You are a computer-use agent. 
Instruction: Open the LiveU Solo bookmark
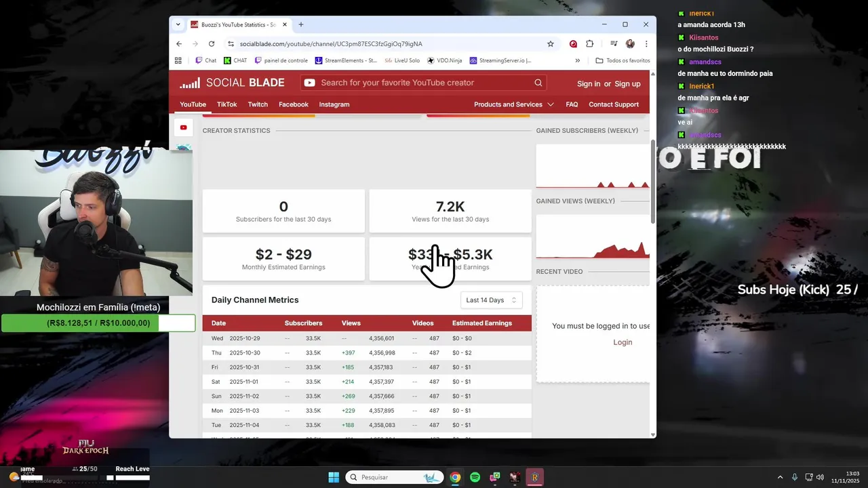tap(402, 60)
